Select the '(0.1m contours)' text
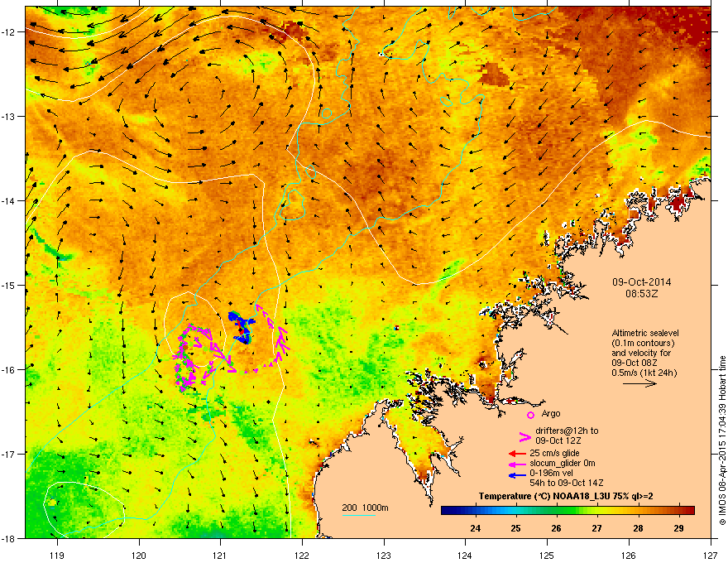Image resolution: width=728 pixels, height=563 pixels. 643,344
